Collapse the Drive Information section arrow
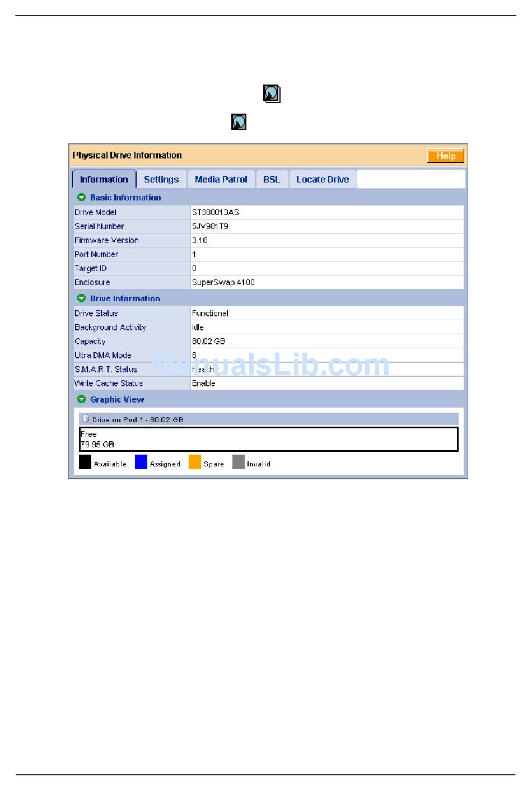 (81, 298)
